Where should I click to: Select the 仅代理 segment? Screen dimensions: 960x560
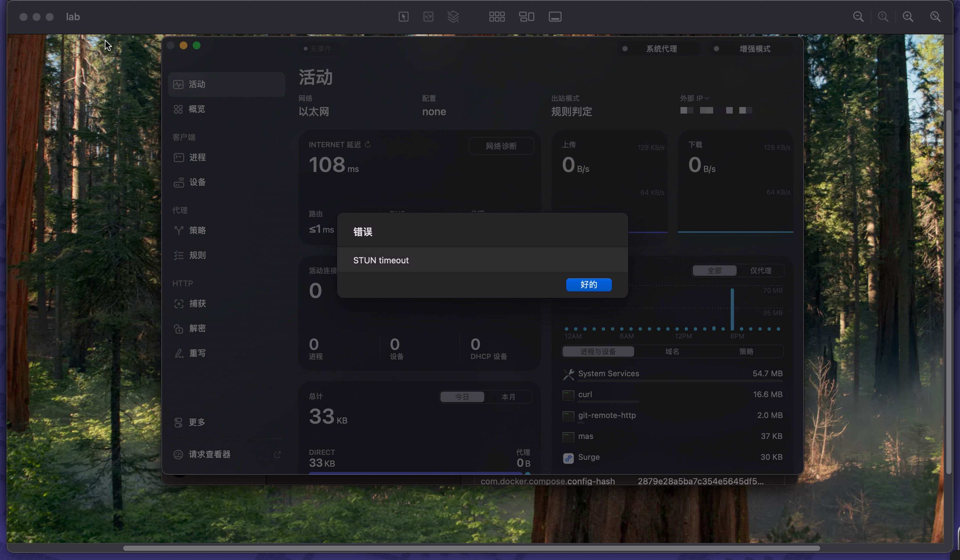point(760,271)
